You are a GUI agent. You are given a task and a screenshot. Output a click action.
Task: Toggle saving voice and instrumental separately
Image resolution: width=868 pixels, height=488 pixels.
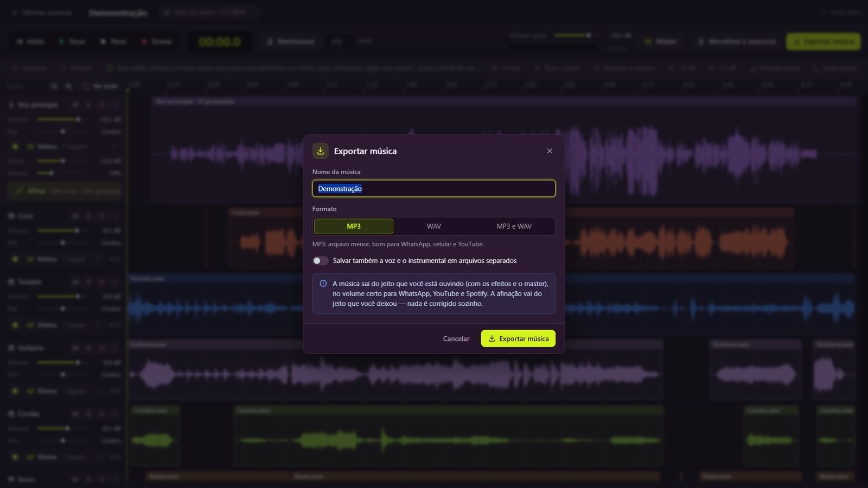(321, 261)
